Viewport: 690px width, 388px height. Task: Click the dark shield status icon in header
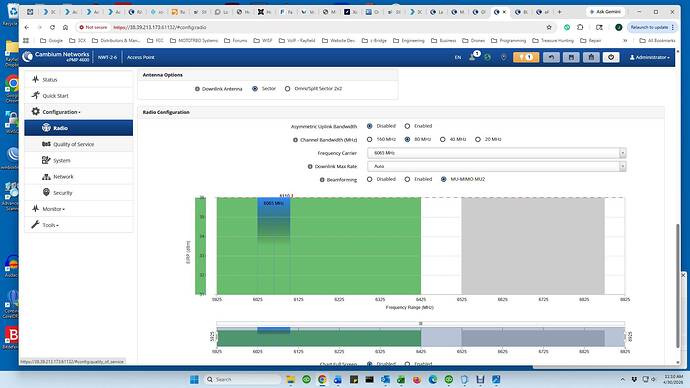[503, 57]
